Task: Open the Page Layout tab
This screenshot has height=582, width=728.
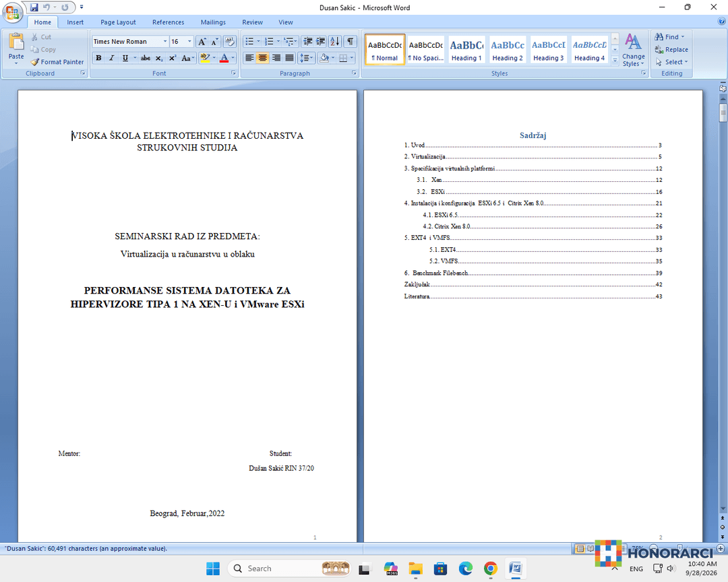Action: point(118,22)
